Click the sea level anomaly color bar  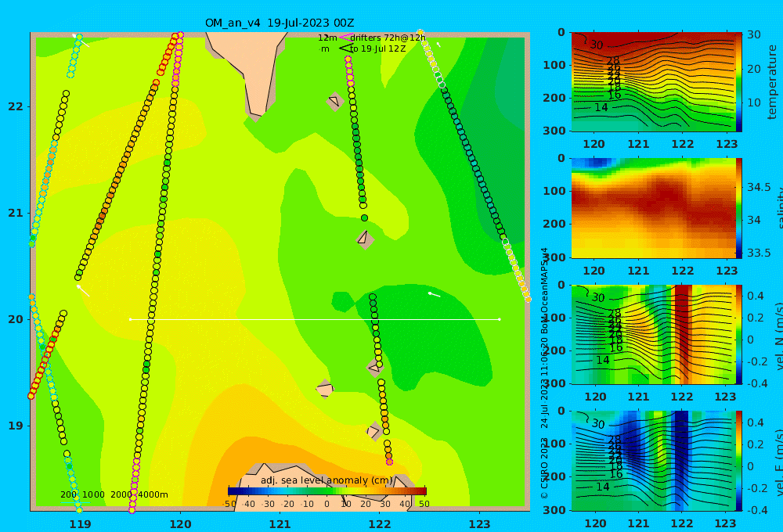pos(327,491)
